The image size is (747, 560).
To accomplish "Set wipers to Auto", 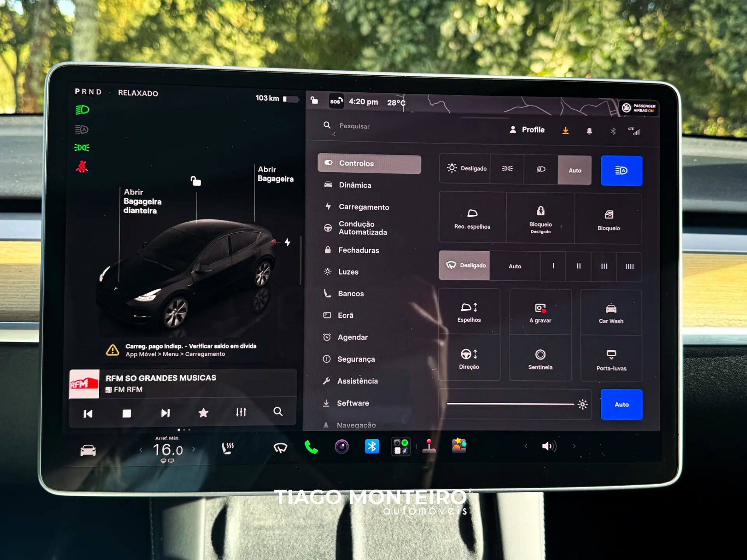I will [515, 266].
